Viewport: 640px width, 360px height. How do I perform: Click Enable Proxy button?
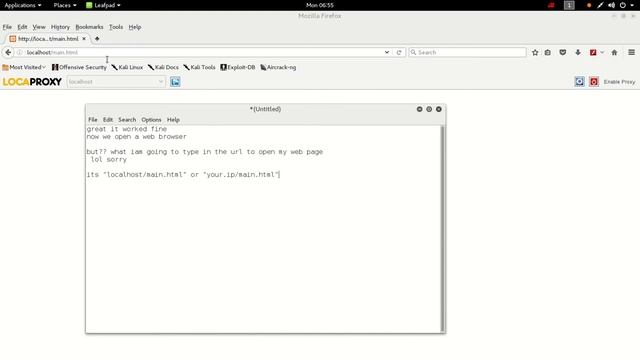(619, 82)
